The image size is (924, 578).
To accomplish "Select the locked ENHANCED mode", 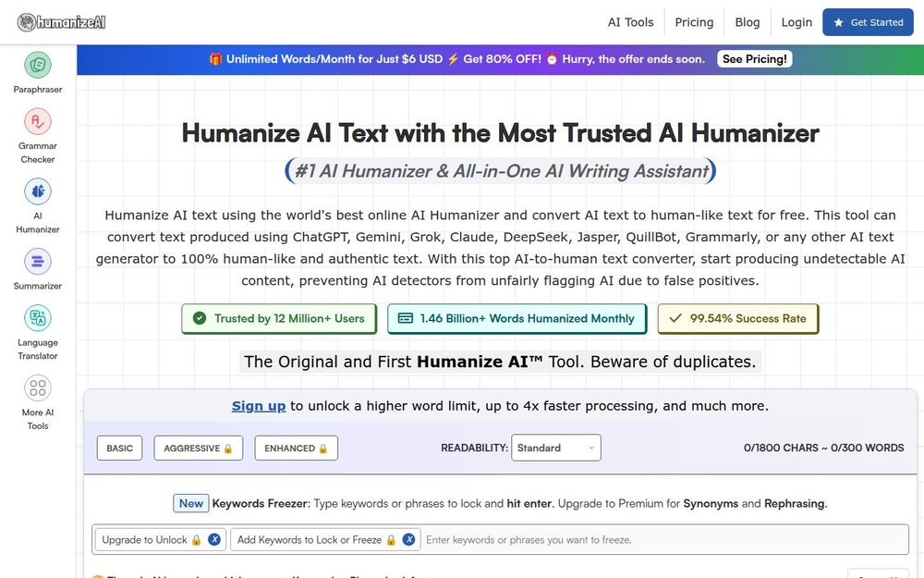I will (296, 449).
